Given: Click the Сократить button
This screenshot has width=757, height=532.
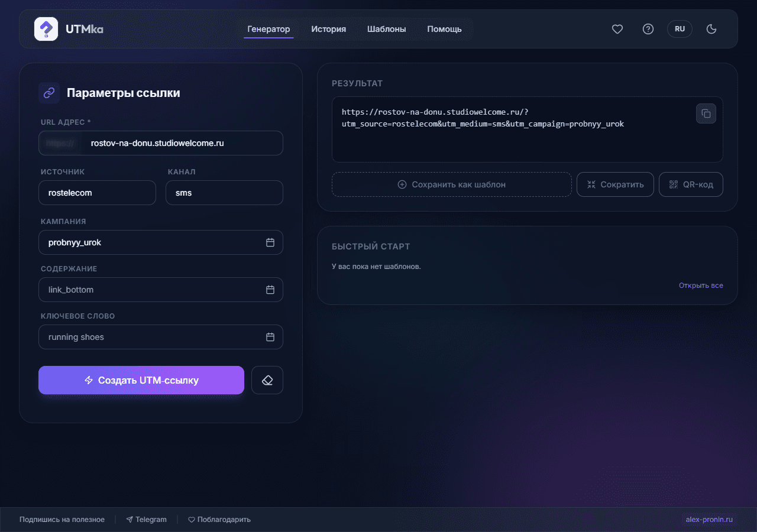Looking at the screenshot, I should [615, 184].
